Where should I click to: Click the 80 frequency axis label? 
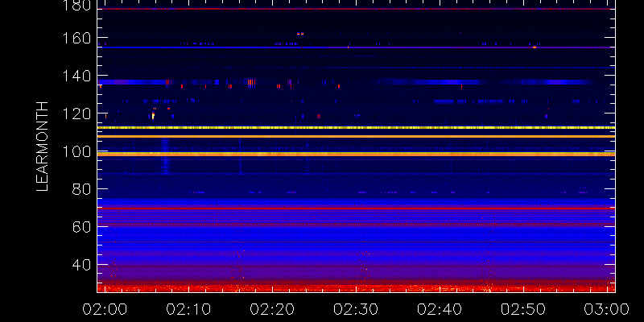click(x=81, y=189)
